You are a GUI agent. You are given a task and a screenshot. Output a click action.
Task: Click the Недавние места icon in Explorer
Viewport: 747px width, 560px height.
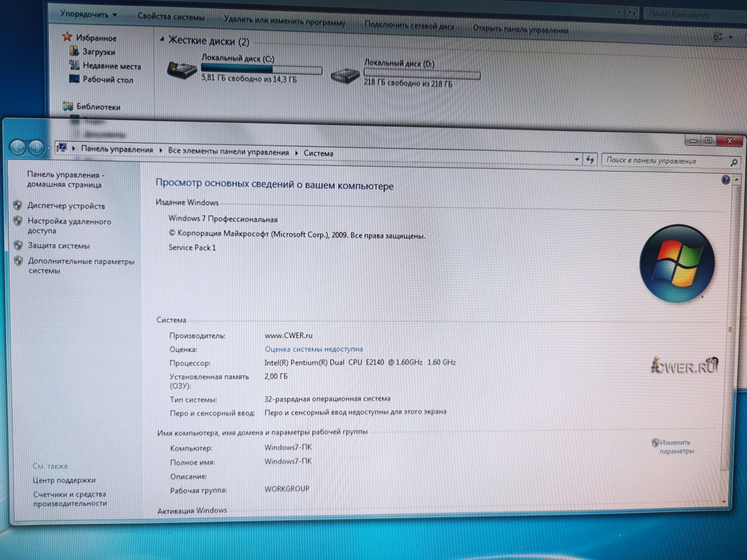[74, 65]
